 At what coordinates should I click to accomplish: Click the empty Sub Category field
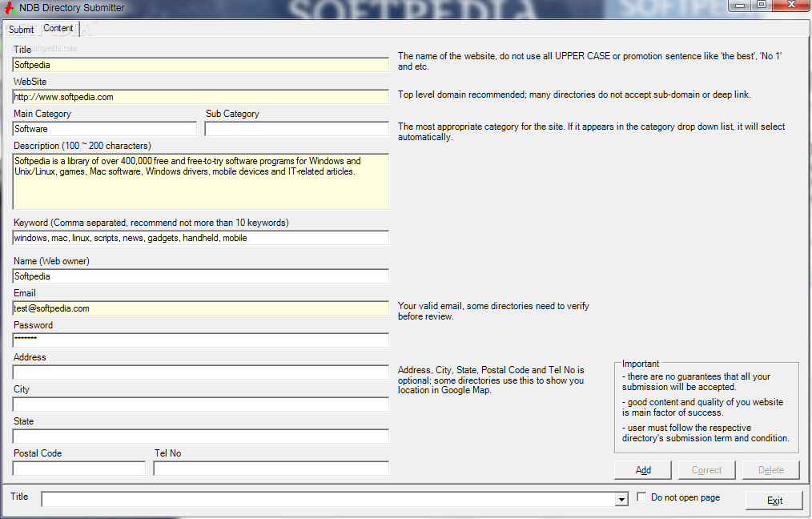click(297, 129)
